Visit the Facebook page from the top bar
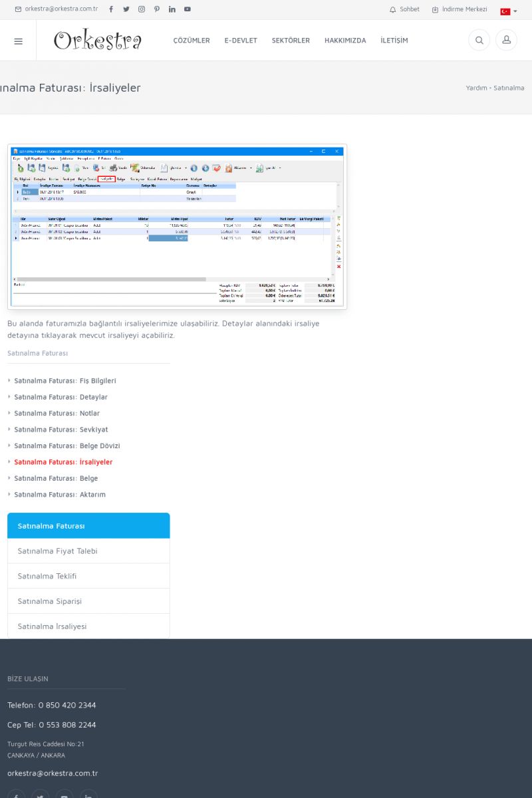 point(111,9)
